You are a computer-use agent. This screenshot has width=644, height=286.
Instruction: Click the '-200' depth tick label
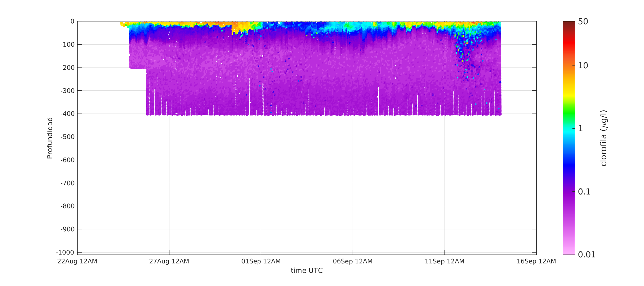(67, 68)
